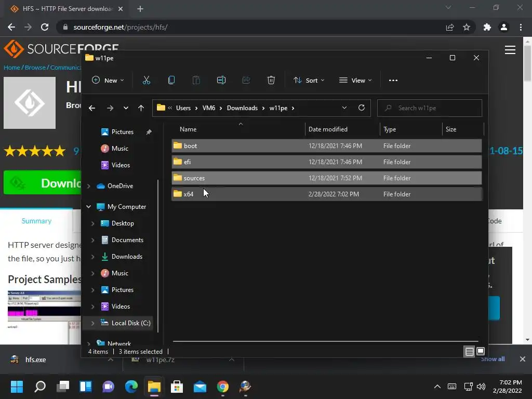Expand address bar history dropdown
This screenshot has height=399, width=532.
(344, 108)
